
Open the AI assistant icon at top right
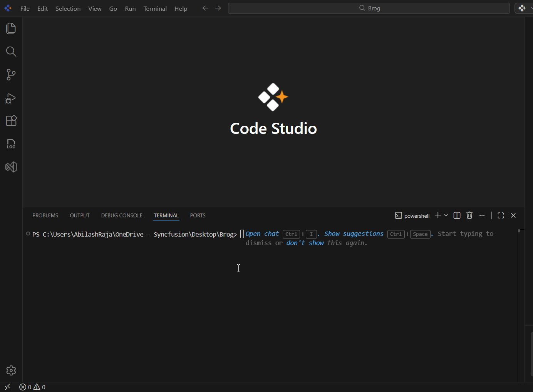point(522,8)
